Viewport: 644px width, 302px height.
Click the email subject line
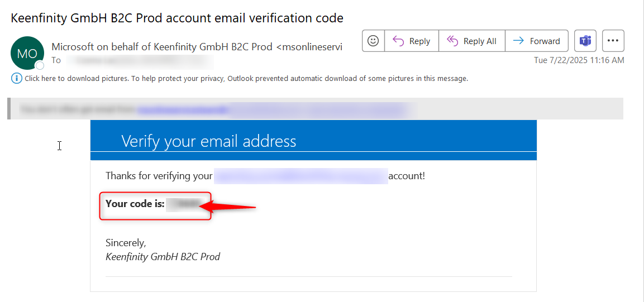[177, 18]
